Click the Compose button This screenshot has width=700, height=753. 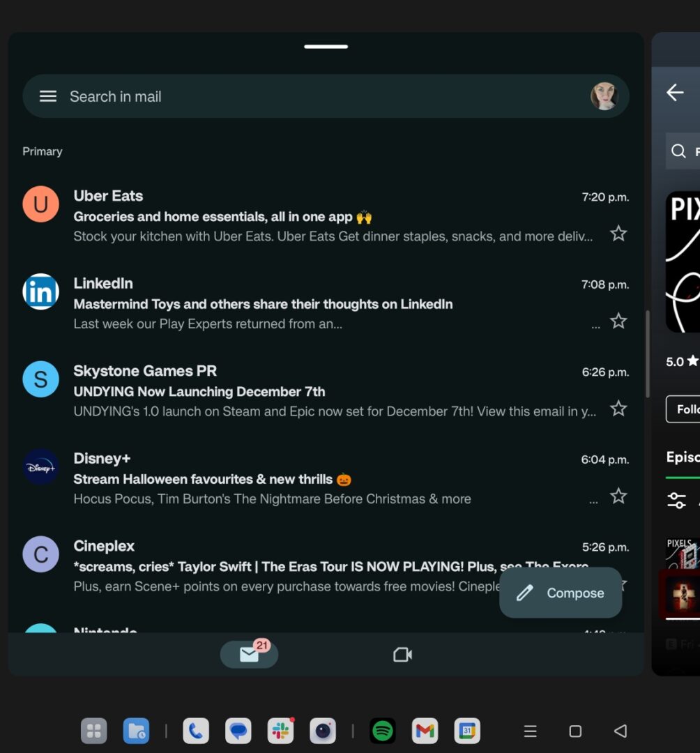pyautogui.click(x=560, y=593)
